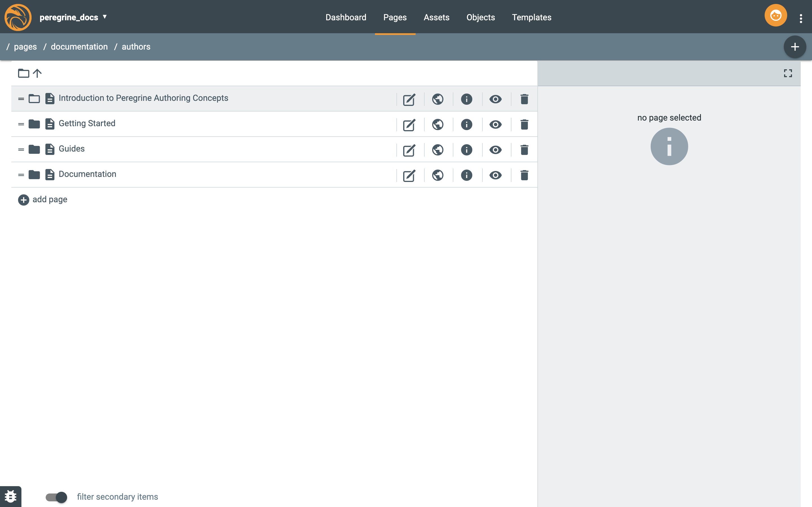Click eye preview icon for Getting Started

[x=495, y=125]
